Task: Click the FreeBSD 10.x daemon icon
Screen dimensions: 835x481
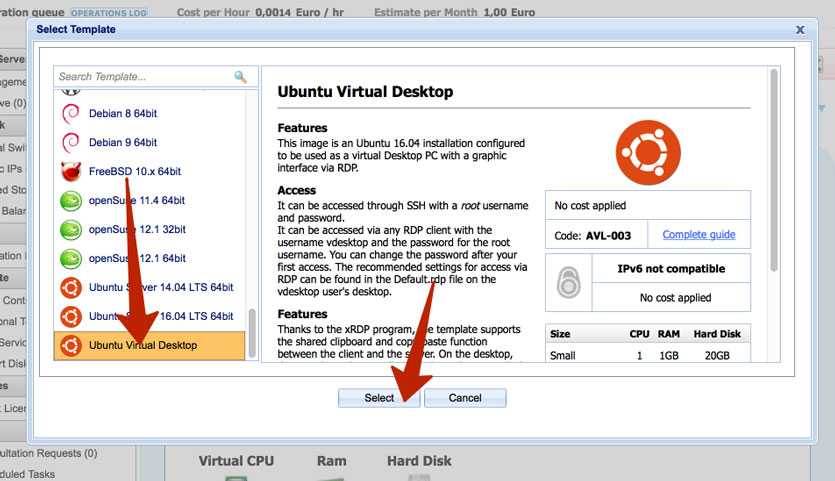Action: click(x=70, y=171)
